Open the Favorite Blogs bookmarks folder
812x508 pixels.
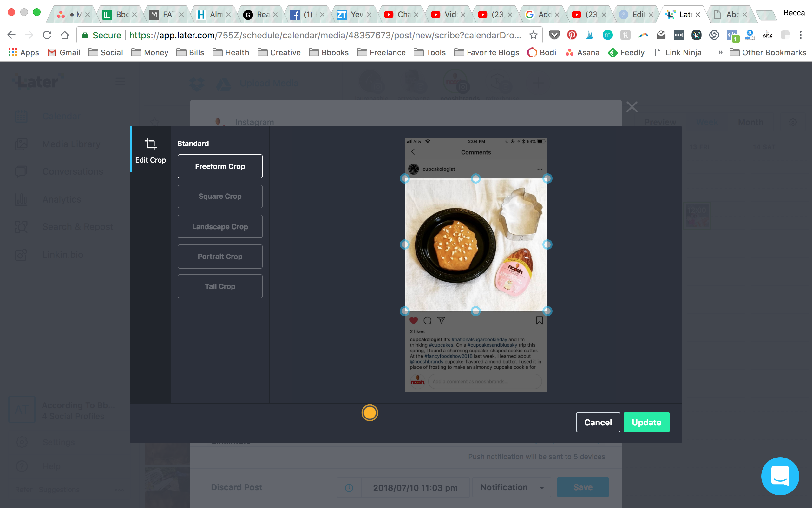(x=487, y=52)
